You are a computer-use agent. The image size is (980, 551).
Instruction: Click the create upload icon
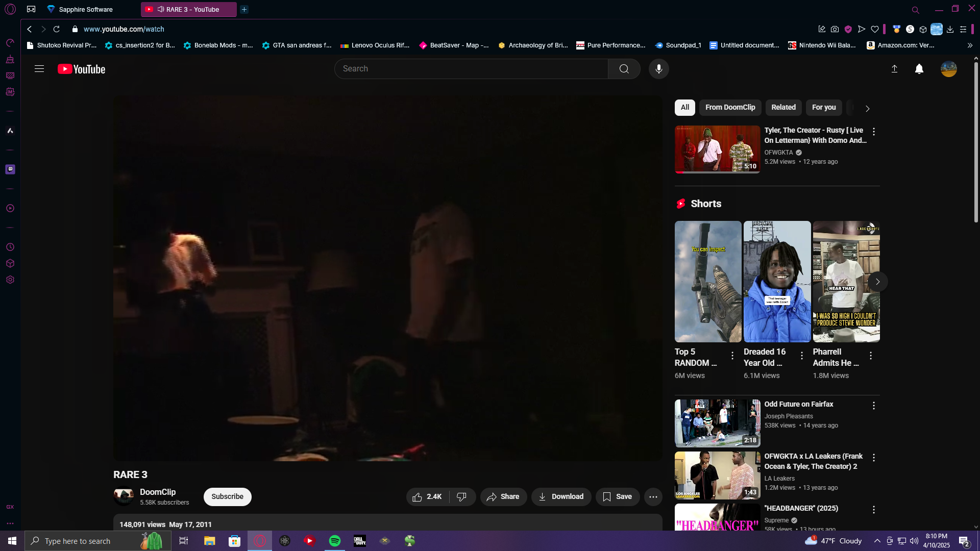(x=894, y=69)
